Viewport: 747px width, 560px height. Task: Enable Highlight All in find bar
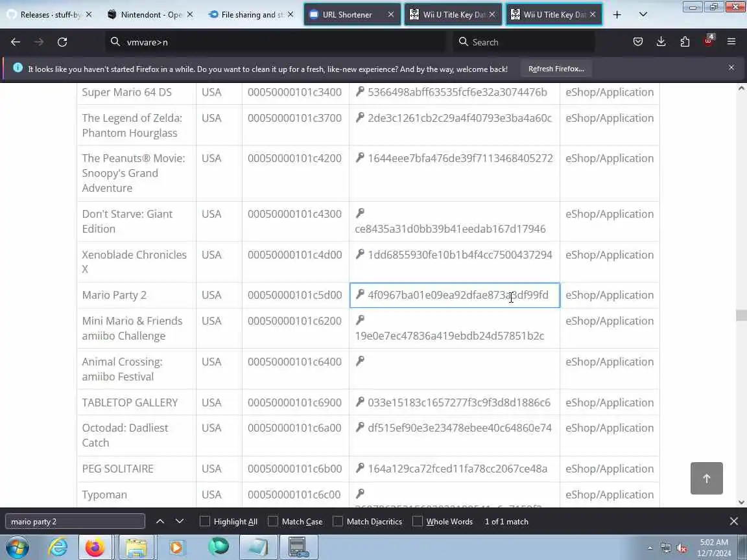[x=205, y=521]
